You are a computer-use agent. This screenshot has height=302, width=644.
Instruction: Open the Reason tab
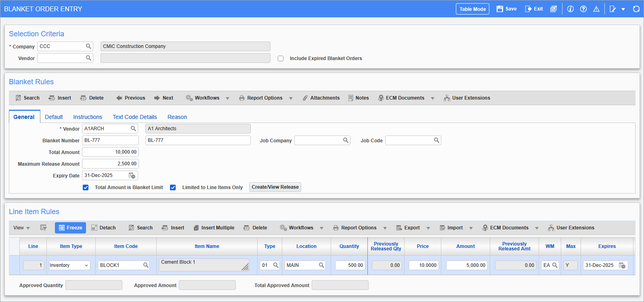pyautogui.click(x=177, y=117)
